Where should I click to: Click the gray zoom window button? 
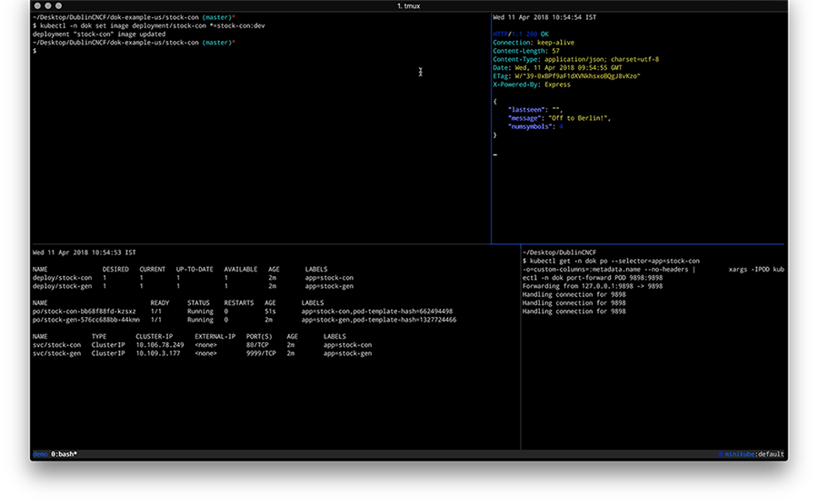coord(60,6)
